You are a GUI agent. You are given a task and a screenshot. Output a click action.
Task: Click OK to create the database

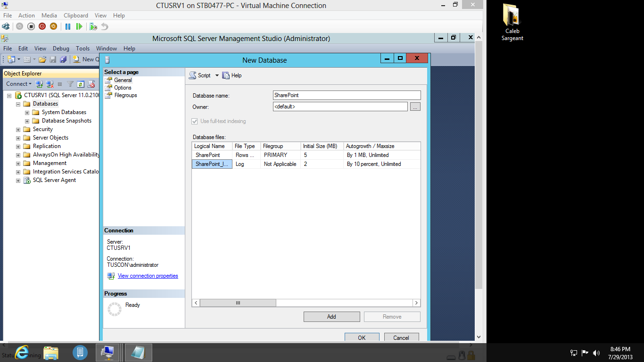click(362, 337)
